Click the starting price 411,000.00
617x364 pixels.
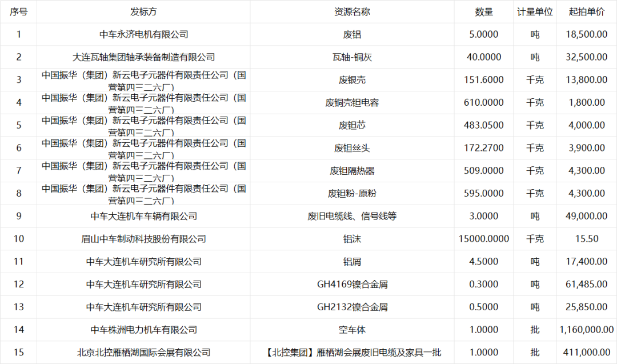pyautogui.click(x=586, y=353)
